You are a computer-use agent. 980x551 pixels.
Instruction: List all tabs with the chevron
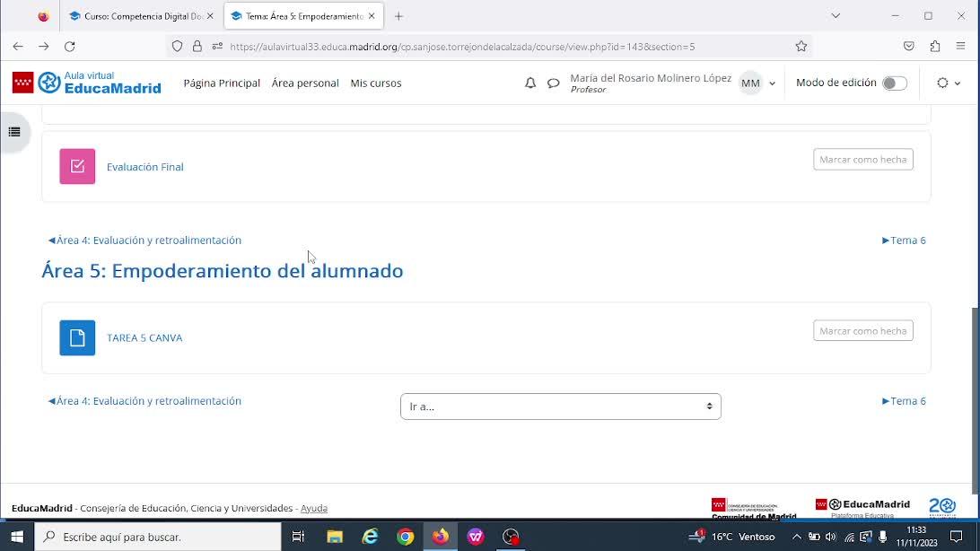click(836, 16)
